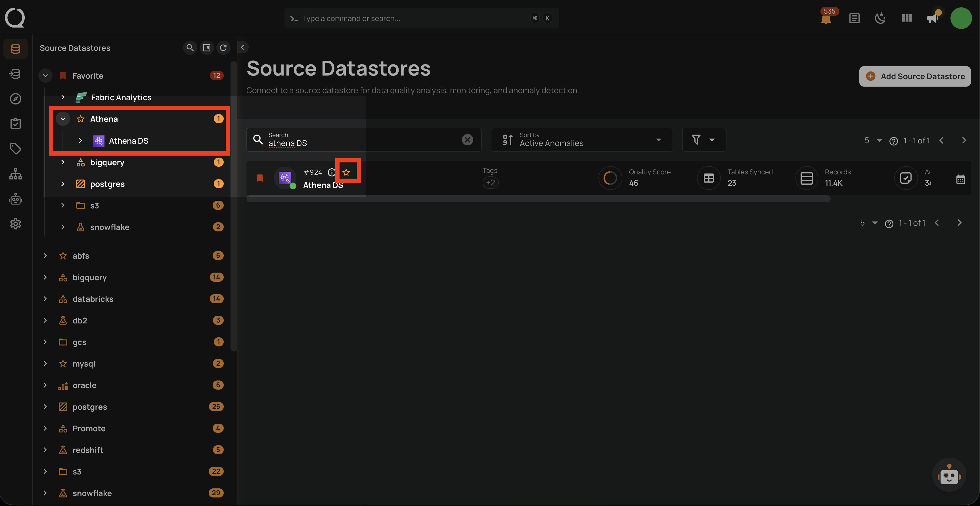Select the tags icon in the left sidebar

click(15, 149)
